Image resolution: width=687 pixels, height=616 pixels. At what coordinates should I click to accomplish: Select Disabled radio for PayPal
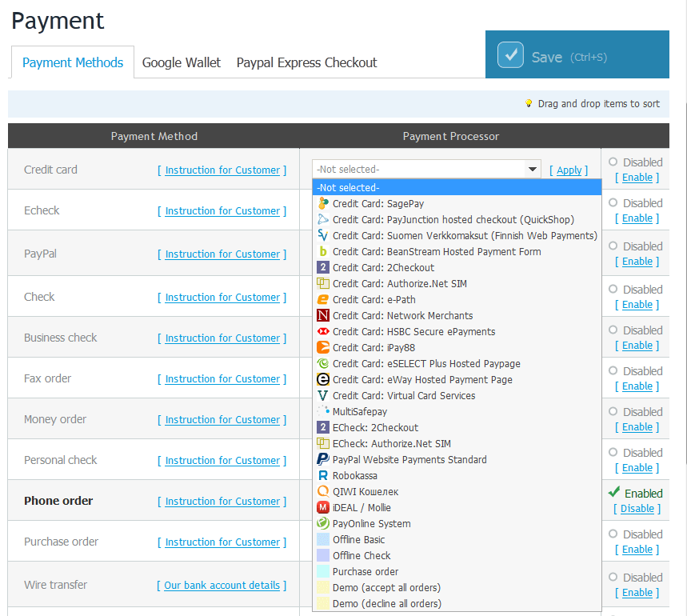pos(613,246)
